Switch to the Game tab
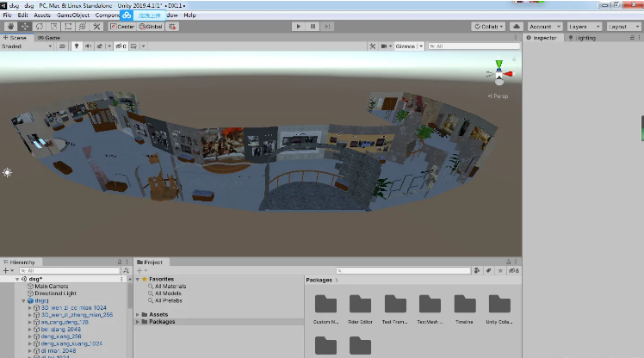This screenshot has height=358, width=644. tap(50, 38)
